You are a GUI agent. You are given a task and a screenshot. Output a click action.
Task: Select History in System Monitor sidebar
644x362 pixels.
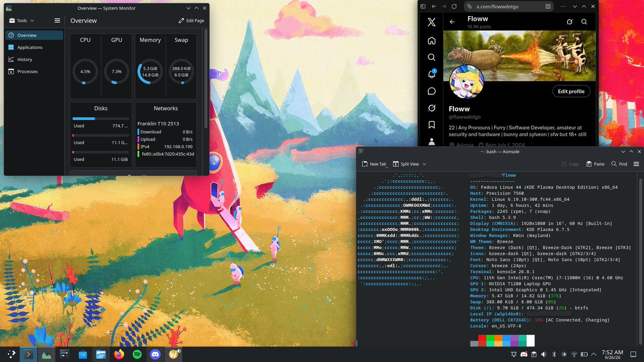pyautogui.click(x=34, y=60)
